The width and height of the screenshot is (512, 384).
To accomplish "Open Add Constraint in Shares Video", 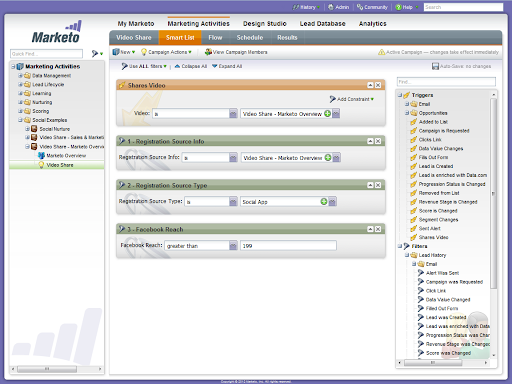I will pyautogui.click(x=352, y=99).
